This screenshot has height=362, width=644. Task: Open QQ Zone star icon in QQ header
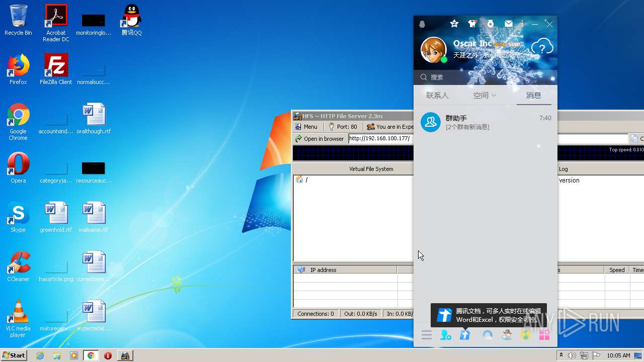point(454,24)
